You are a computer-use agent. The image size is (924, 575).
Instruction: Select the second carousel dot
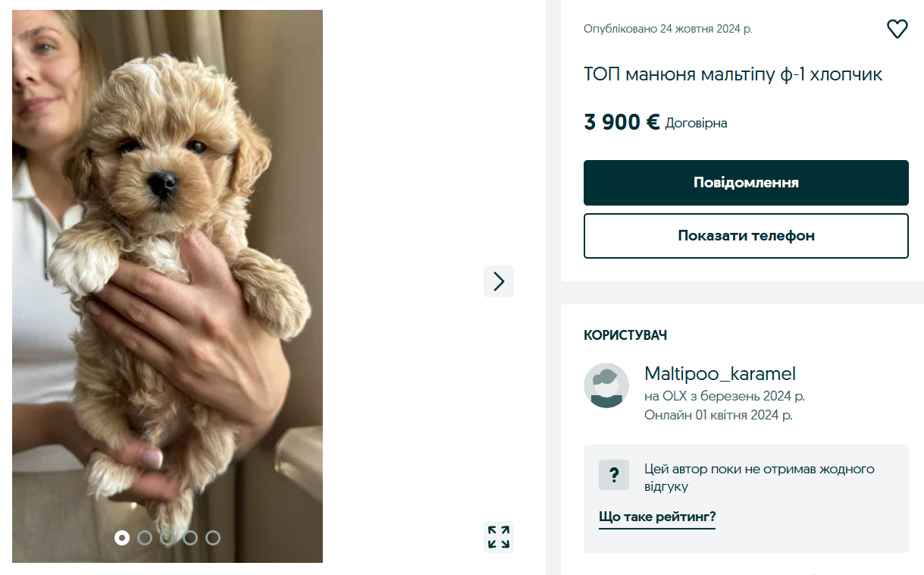(145, 538)
